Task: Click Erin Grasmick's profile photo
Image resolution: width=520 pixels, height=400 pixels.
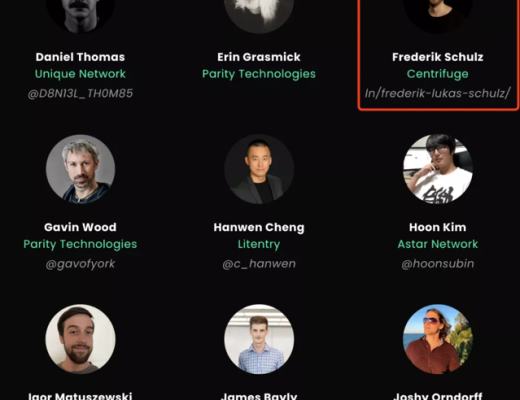Action: [x=259, y=16]
